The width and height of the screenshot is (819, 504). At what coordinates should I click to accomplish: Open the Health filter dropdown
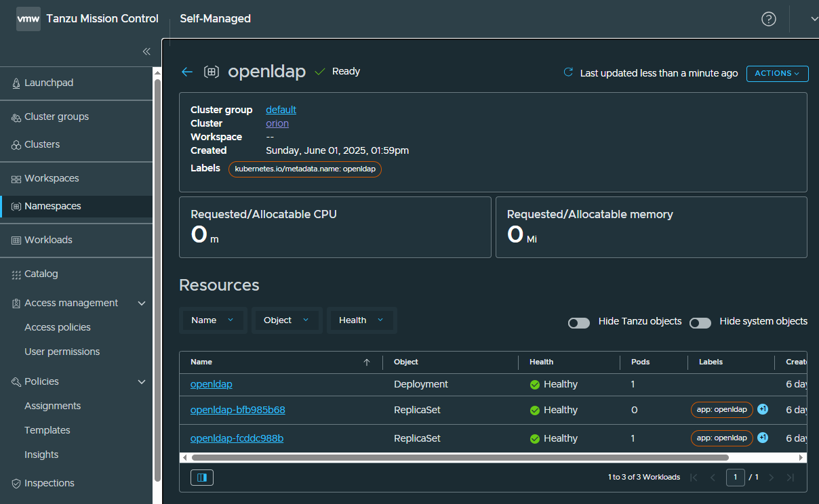pos(361,320)
